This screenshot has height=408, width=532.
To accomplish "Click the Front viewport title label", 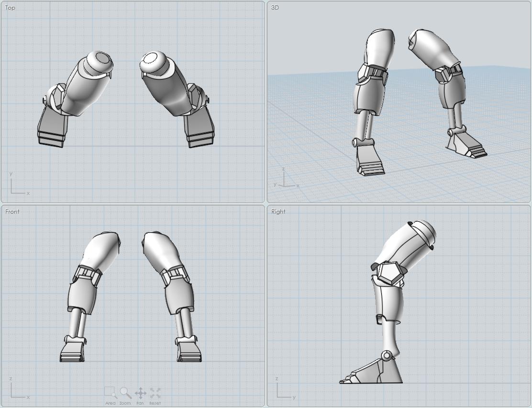I will click(x=12, y=212).
